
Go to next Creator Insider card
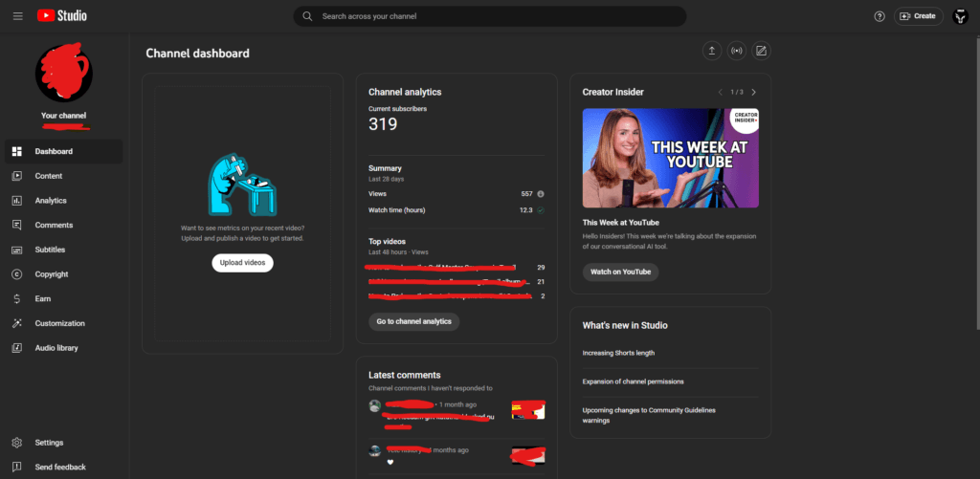click(x=753, y=92)
